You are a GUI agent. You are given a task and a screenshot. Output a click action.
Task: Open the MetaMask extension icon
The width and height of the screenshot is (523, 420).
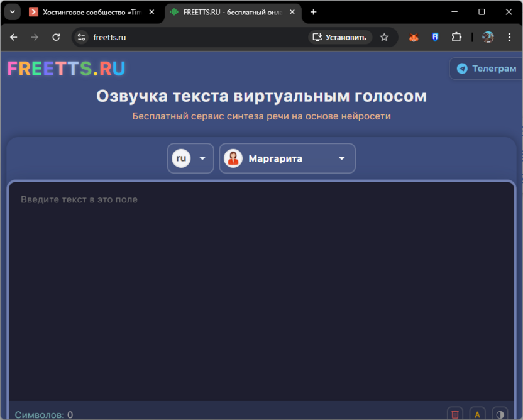click(414, 37)
